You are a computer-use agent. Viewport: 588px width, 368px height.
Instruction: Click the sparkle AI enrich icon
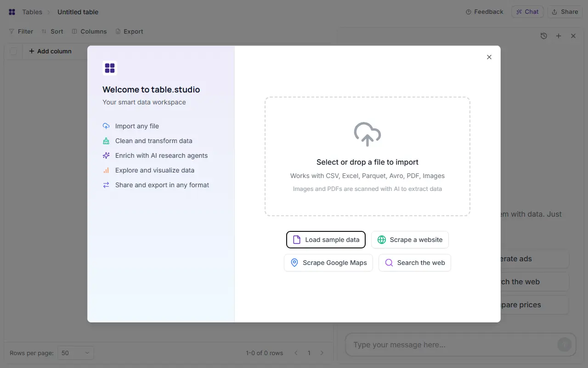pyautogui.click(x=106, y=155)
